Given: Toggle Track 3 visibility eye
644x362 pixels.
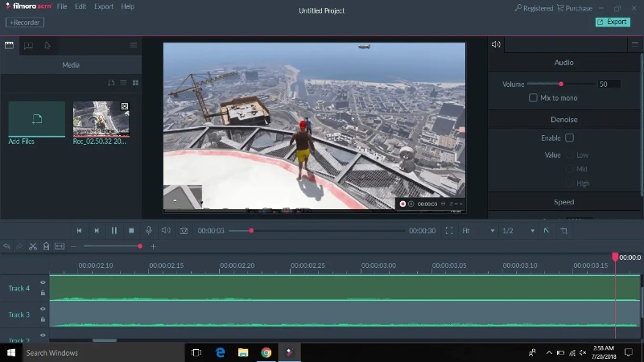Looking at the screenshot, I should coord(43,309).
